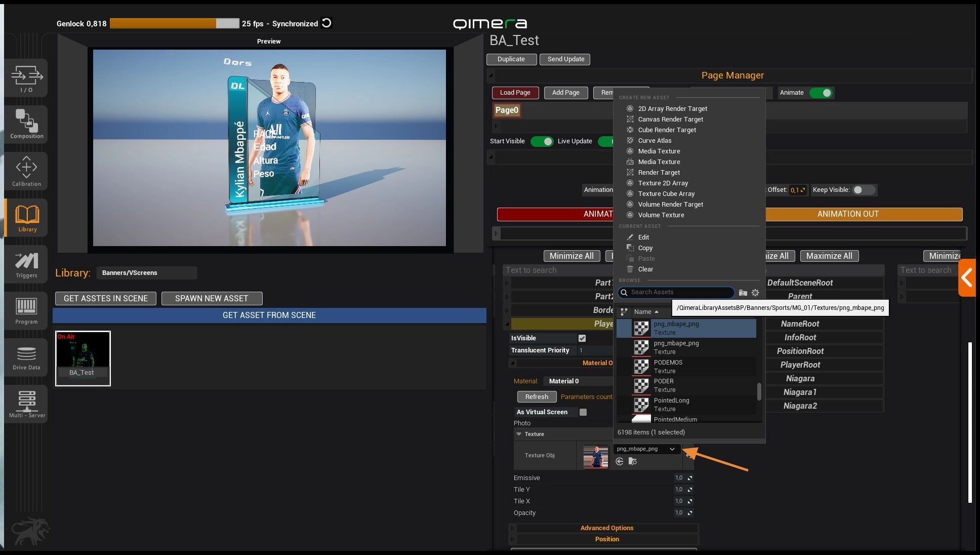Viewport: 980px width, 555px height.
Task: Select Copy in current asset menu
Action: pyautogui.click(x=645, y=248)
